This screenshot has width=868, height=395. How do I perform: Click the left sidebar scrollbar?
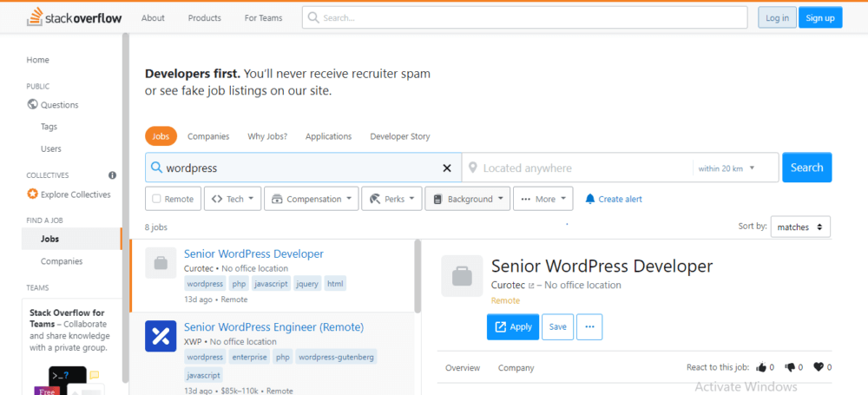point(126,207)
